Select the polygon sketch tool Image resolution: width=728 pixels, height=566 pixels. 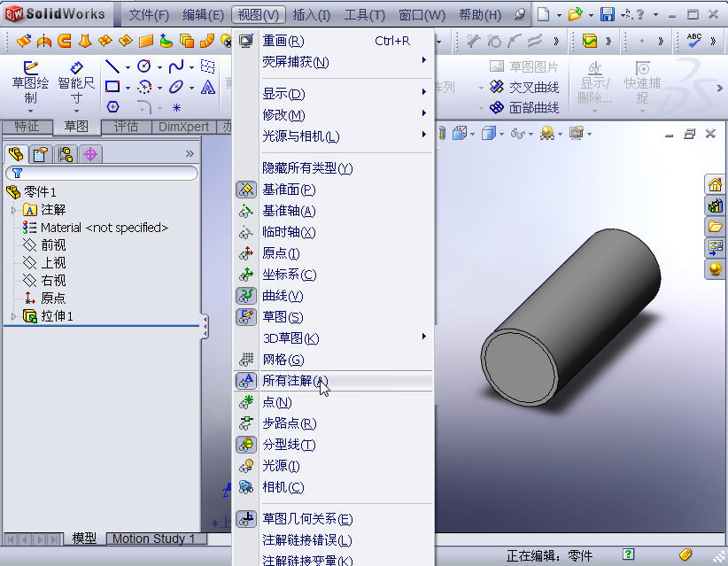112,107
